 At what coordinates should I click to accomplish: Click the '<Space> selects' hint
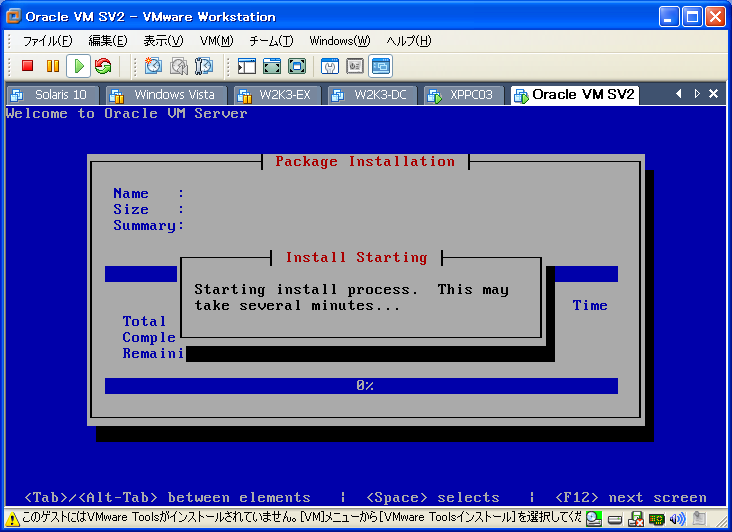433,497
